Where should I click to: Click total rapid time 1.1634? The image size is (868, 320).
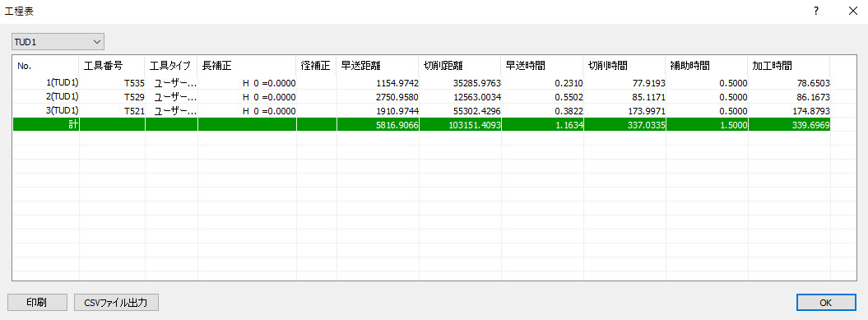tap(569, 125)
